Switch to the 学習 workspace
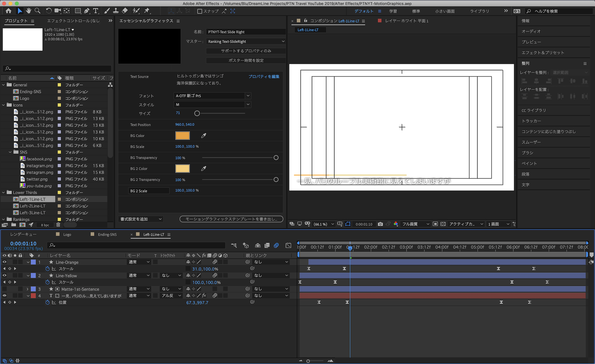The width and height of the screenshot is (595, 364). click(x=393, y=11)
